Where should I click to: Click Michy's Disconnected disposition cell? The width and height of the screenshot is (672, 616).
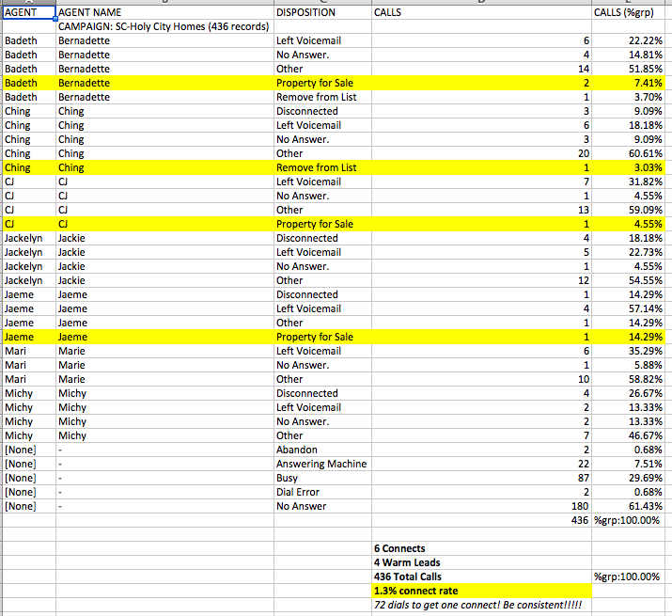click(x=322, y=393)
